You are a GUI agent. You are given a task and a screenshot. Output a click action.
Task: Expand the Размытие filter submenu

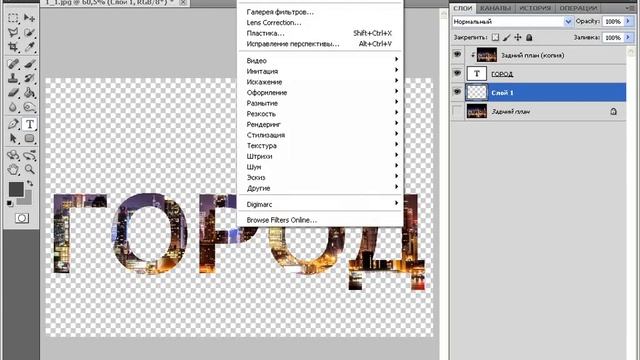click(320, 103)
